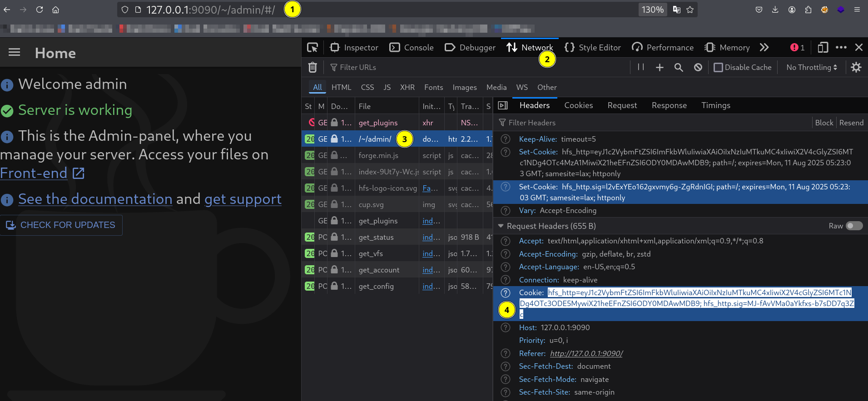Open the request blocking icon
868x401 pixels.
coord(698,67)
